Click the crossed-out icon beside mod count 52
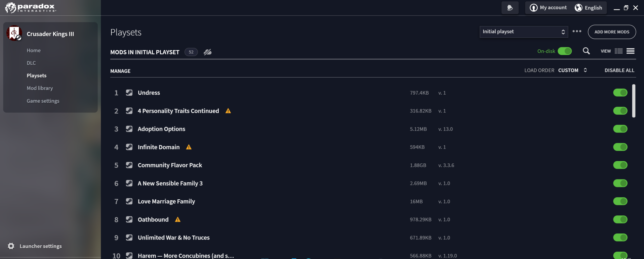Viewport: 644px width, 259px height. click(208, 52)
